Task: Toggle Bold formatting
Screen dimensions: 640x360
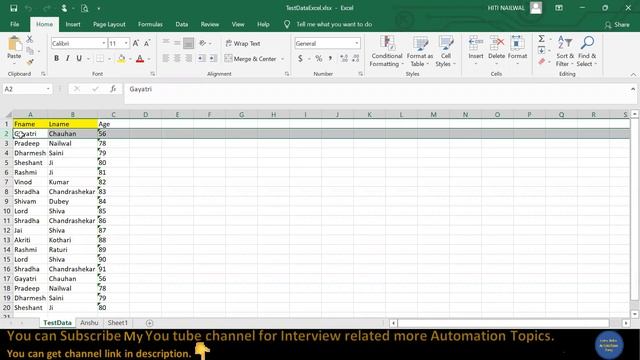Action: [56, 58]
